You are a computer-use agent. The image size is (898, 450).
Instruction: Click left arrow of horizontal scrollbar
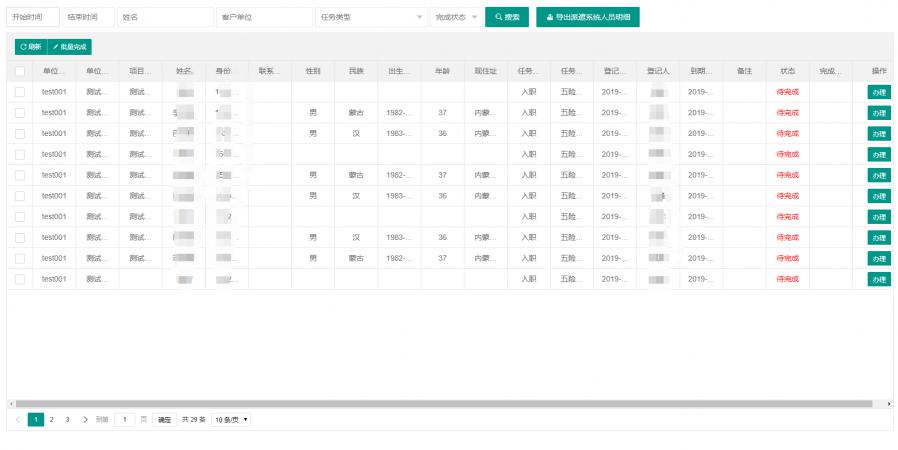tap(11, 404)
